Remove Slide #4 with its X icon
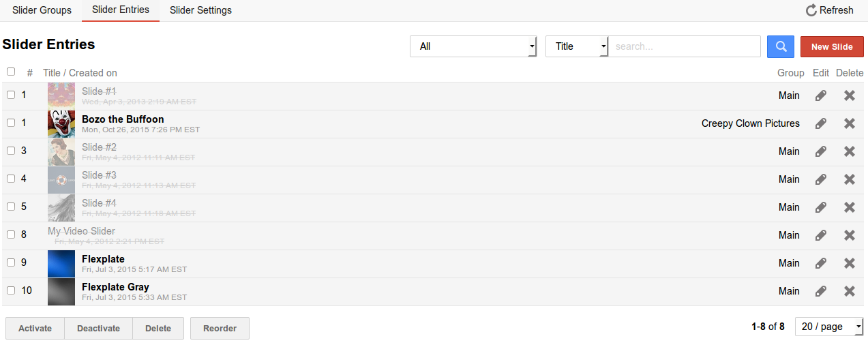This screenshot has width=868, height=345. (850, 207)
